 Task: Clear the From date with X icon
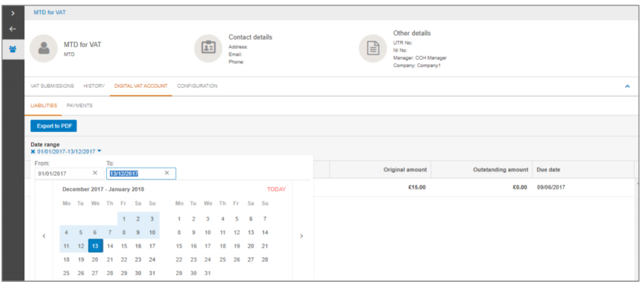(x=95, y=173)
